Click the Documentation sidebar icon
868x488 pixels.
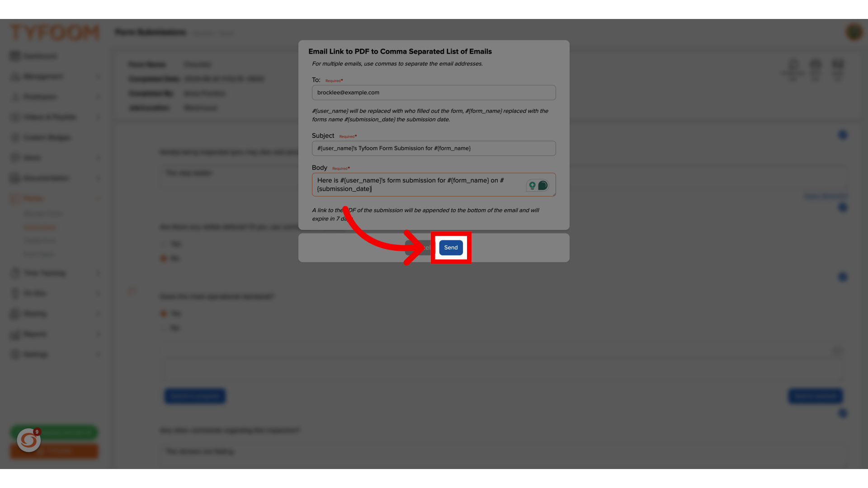coord(15,178)
